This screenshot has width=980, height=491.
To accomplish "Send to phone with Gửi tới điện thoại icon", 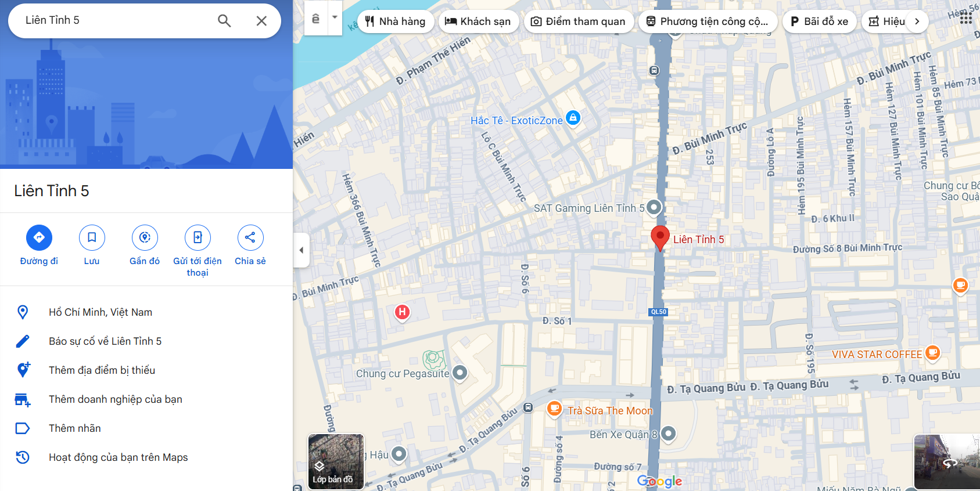I will pos(198,237).
